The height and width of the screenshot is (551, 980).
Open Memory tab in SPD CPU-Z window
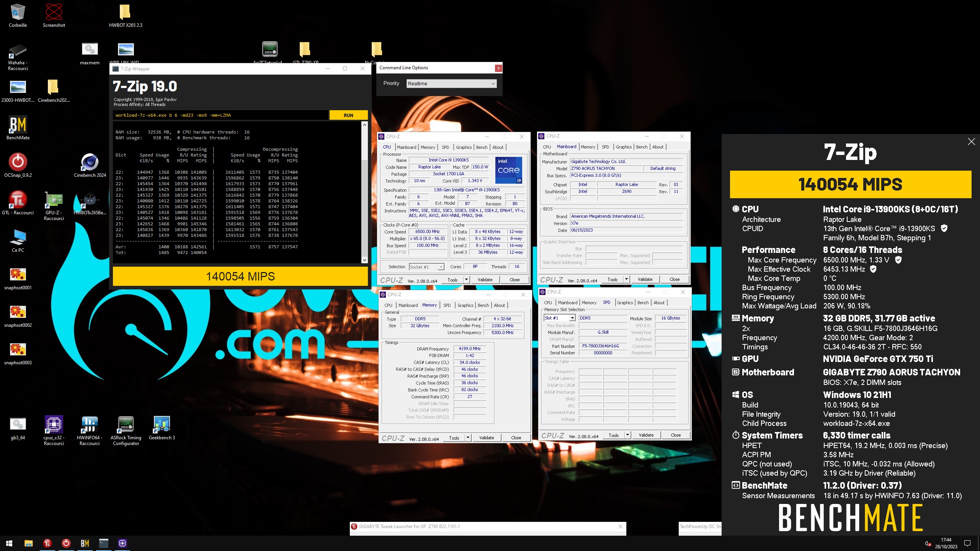(589, 303)
